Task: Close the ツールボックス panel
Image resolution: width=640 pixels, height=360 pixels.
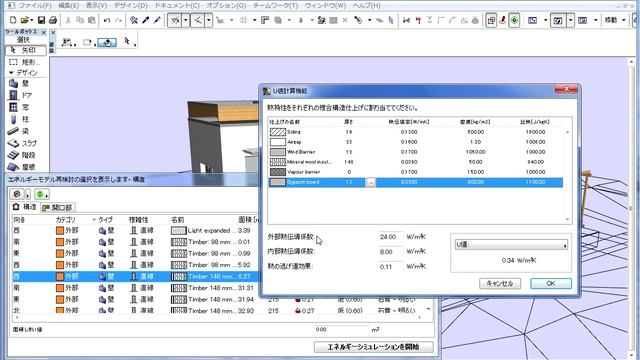Action: (44, 32)
